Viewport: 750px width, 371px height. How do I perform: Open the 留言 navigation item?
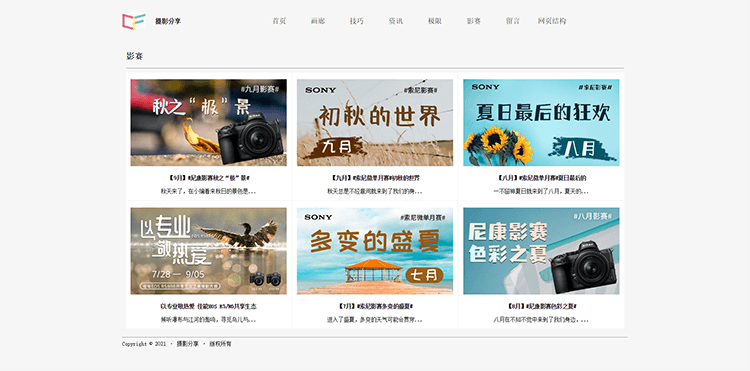coord(513,21)
